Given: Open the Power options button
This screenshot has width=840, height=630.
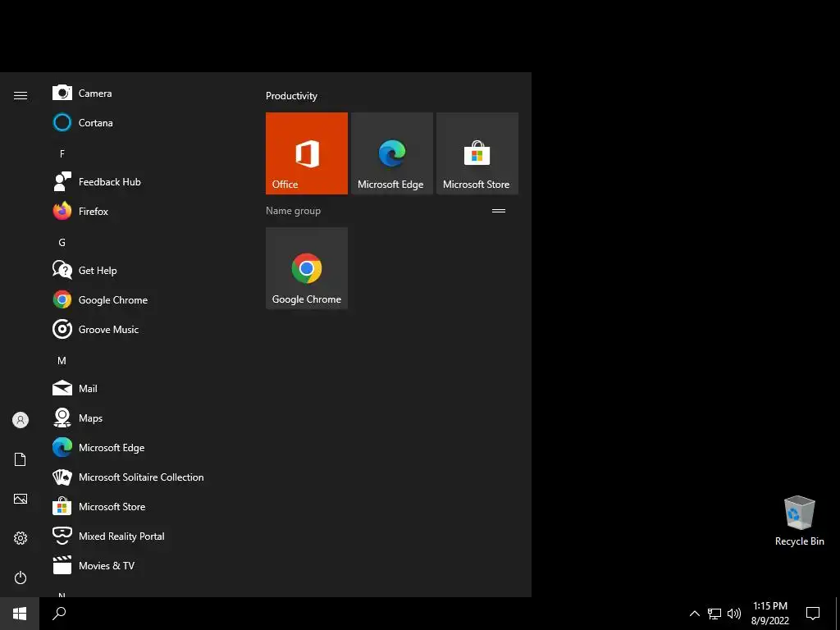Looking at the screenshot, I should click(21, 577).
